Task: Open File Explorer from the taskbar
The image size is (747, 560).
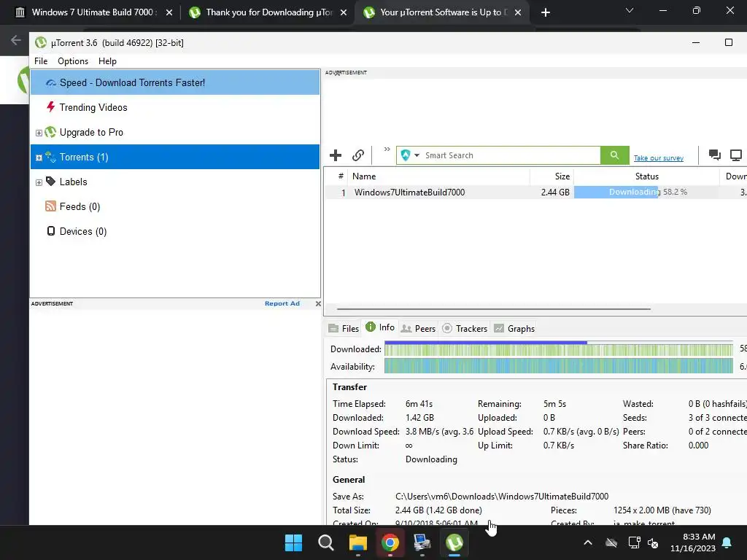Action: pos(357,542)
